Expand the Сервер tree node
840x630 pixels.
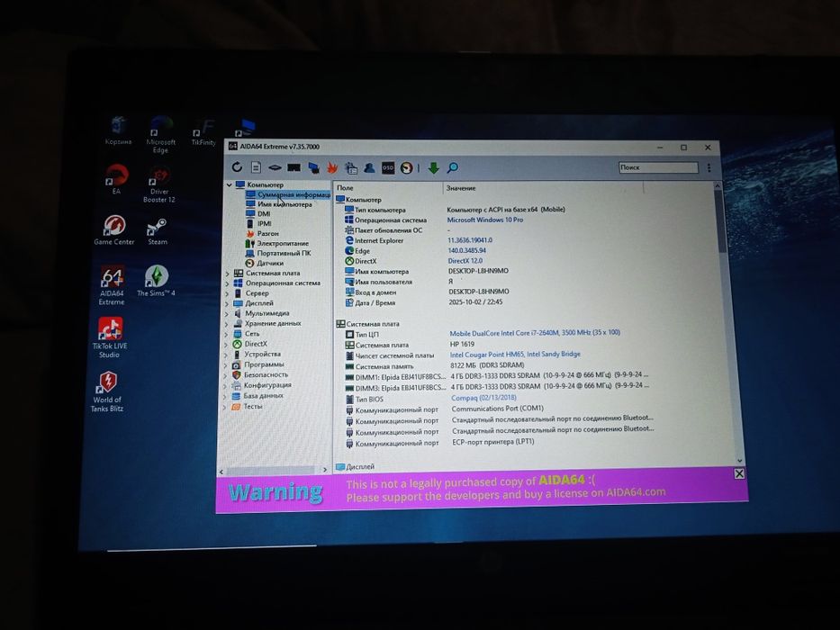tap(227, 294)
